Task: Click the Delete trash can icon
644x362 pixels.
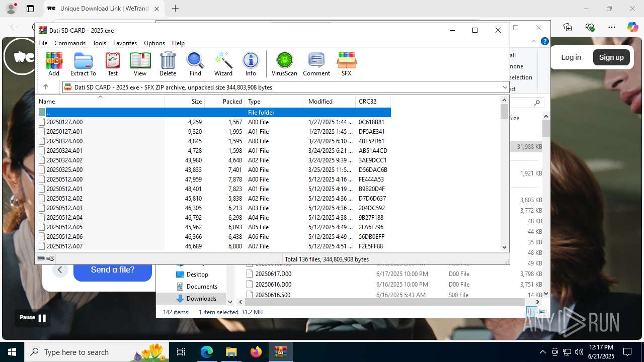Action: [168, 64]
